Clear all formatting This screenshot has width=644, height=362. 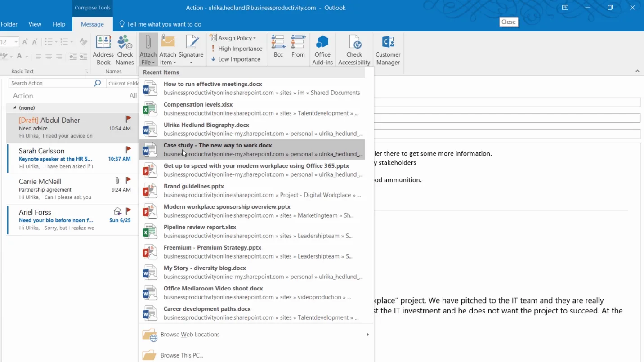point(84,42)
